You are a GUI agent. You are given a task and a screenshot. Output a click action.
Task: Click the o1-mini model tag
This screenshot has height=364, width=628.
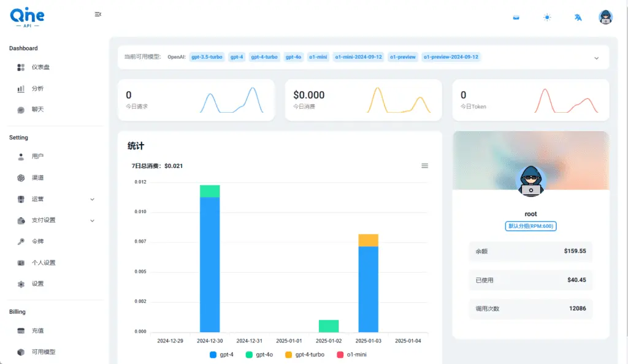click(x=318, y=57)
